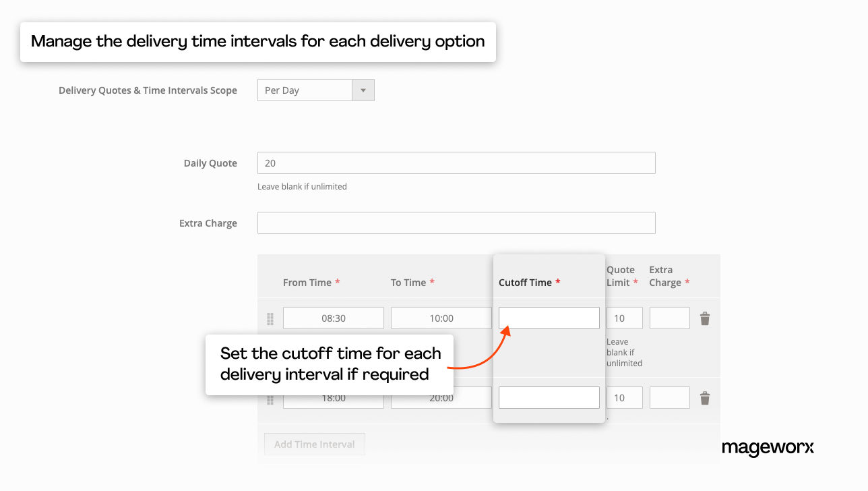Focus the wide Extra Charge field below Daily Quote

(x=456, y=223)
